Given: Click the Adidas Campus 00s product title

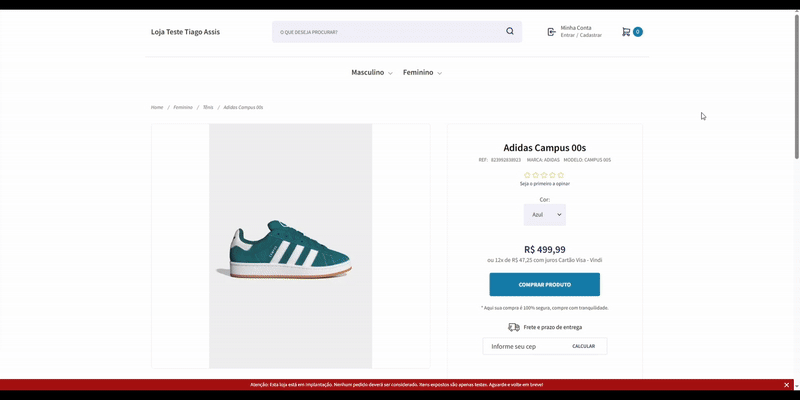Looking at the screenshot, I should [x=544, y=148].
